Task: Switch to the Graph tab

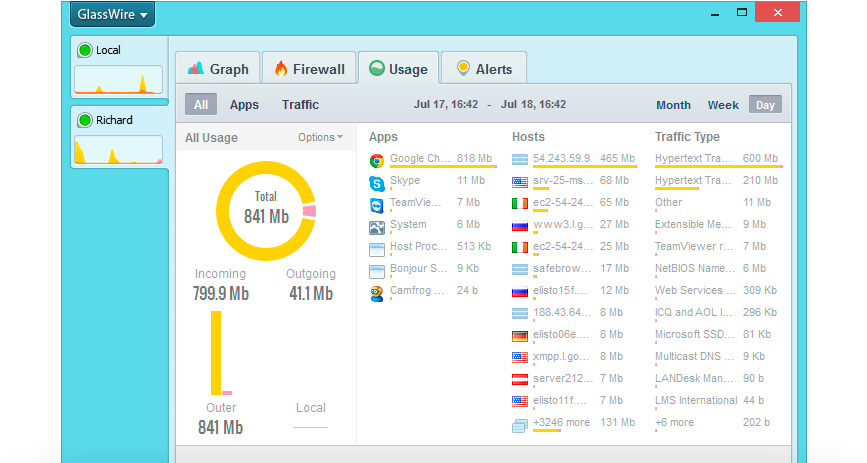Action: (x=218, y=69)
